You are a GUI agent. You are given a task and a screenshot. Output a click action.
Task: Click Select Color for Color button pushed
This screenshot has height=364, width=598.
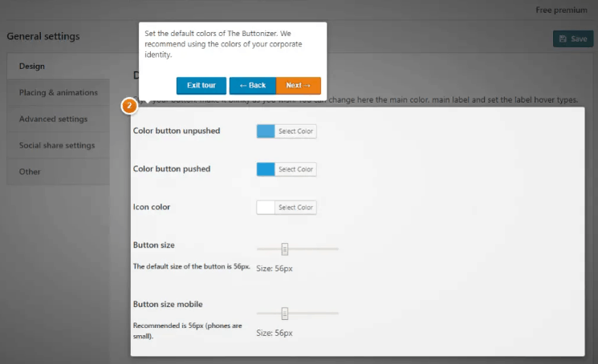295,169
